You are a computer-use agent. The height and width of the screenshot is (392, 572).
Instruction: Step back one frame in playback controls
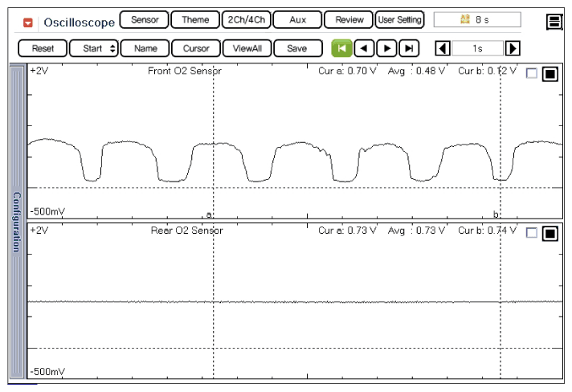click(x=364, y=48)
